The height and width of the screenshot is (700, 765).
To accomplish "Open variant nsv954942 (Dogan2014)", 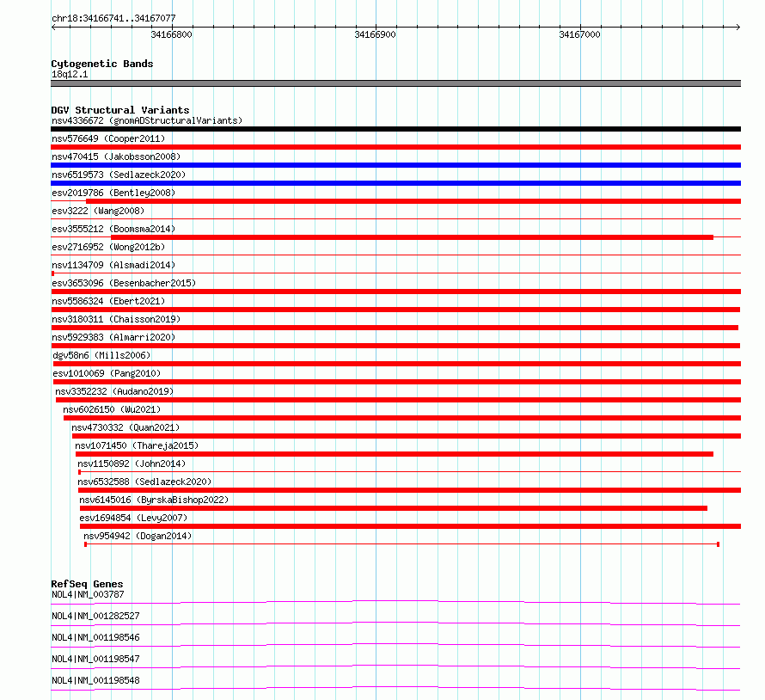I will pos(138,536).
